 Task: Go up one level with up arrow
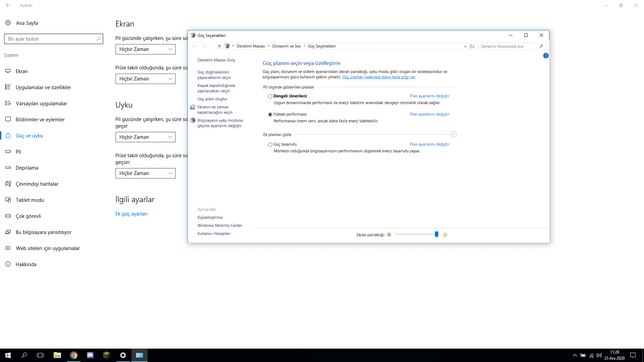[x=219, y=46]
